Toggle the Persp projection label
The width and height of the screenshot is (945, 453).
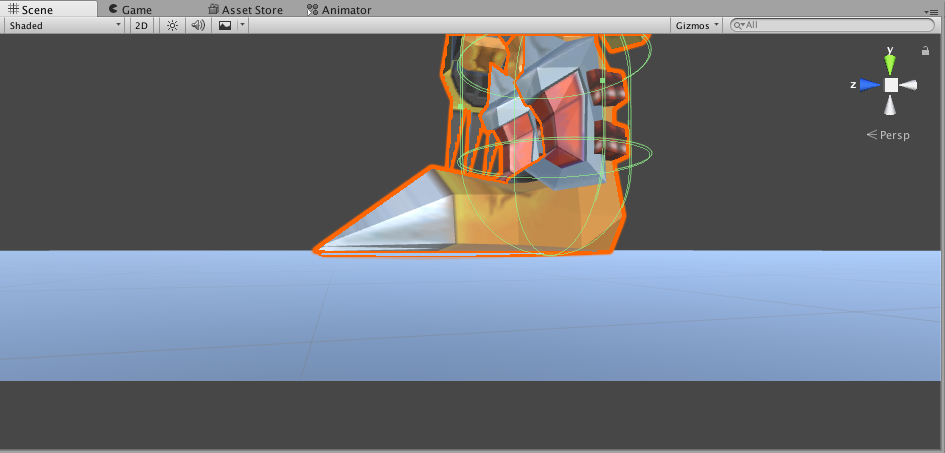point(888,135)
